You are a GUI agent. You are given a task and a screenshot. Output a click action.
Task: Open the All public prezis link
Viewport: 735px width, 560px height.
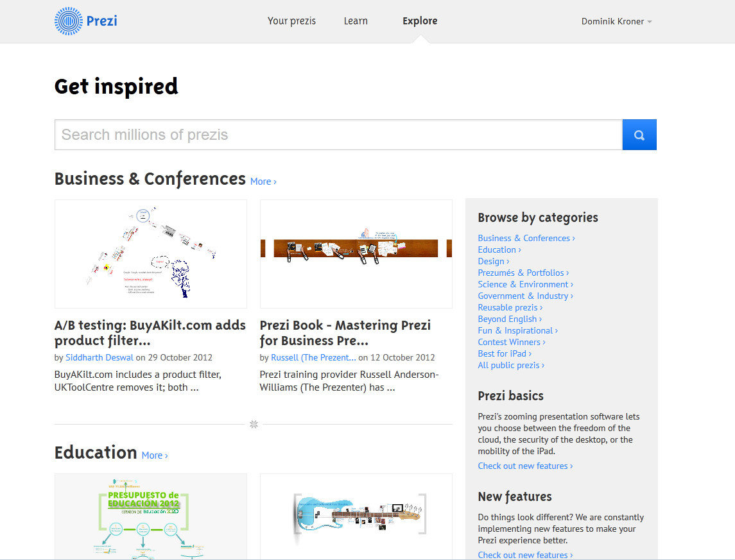[x=510, y=365]
